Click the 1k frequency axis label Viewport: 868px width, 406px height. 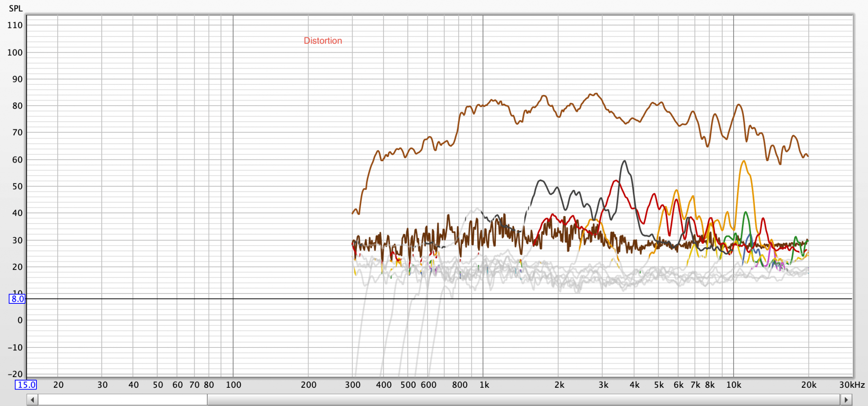(x=484, y=385)
